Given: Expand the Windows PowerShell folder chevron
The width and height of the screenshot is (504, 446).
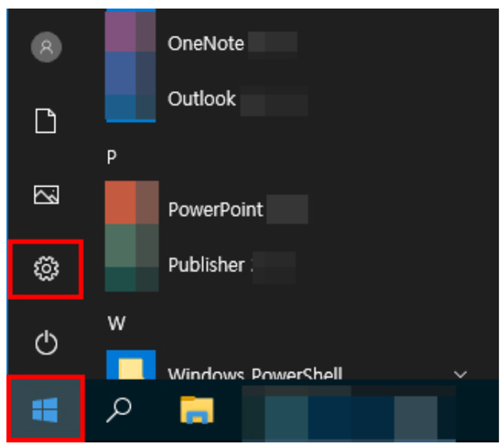Looking at the screenshot, I should point(461,374).
